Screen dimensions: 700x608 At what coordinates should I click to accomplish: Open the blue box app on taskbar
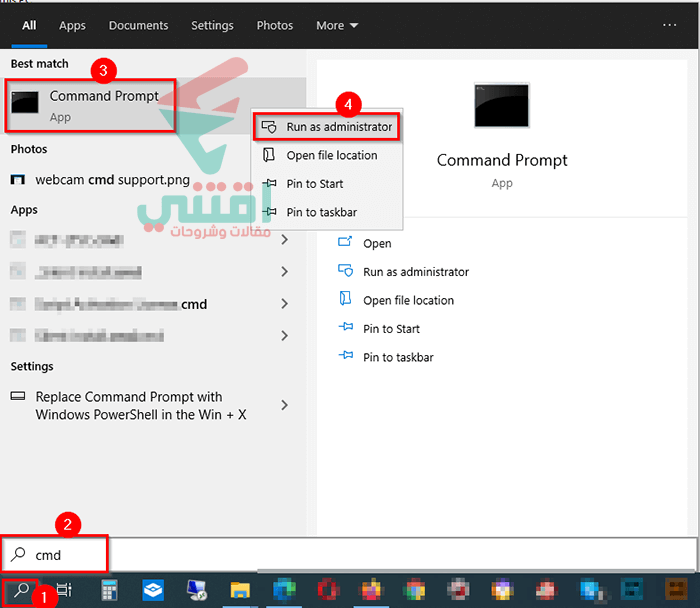153,590
